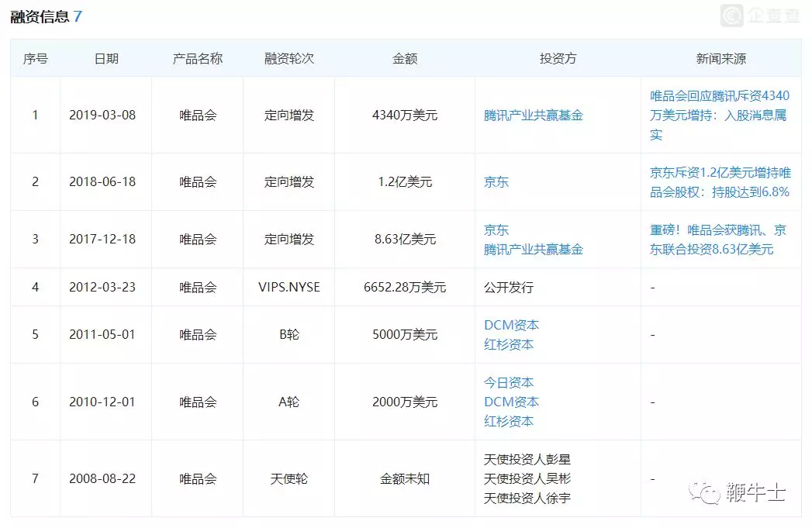Screen dimensions: 812x528
Task: Open 今日资本 investor link
Action: pos(508,382)
